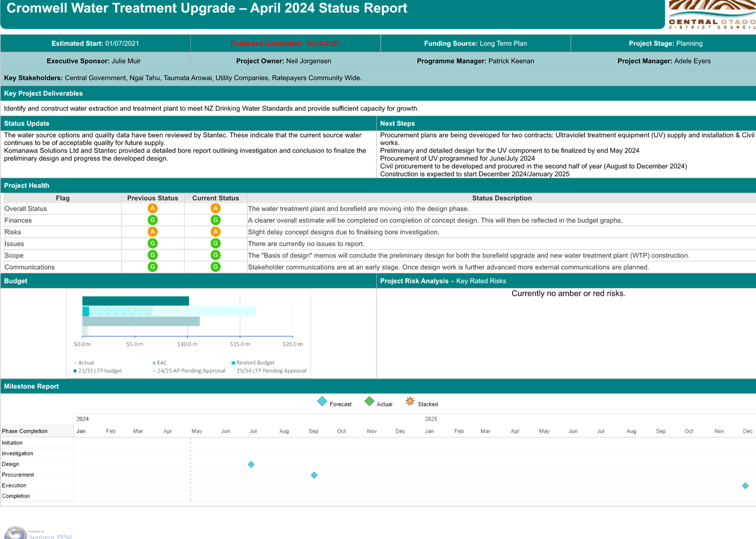
Task: Click 'Currently no amber or red risks.' text
Action: 568,293
